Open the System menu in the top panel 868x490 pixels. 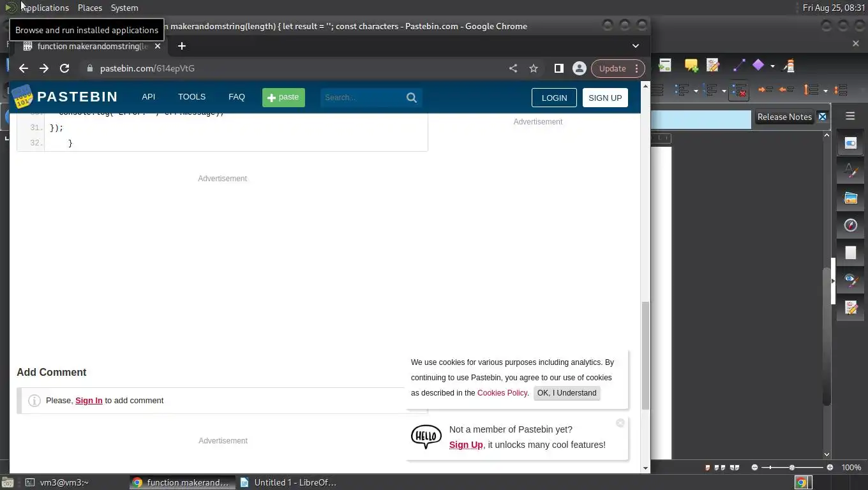tap(124, 8)
